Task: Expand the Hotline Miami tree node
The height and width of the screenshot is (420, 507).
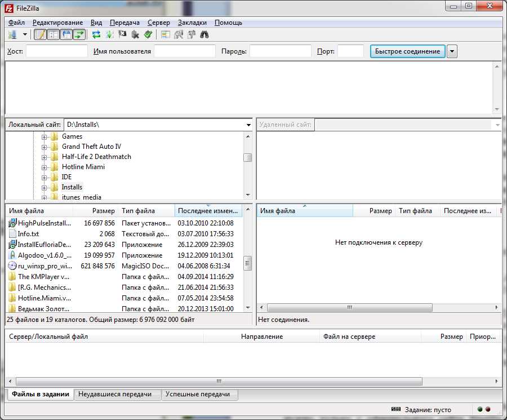Action: click(44, 167)
